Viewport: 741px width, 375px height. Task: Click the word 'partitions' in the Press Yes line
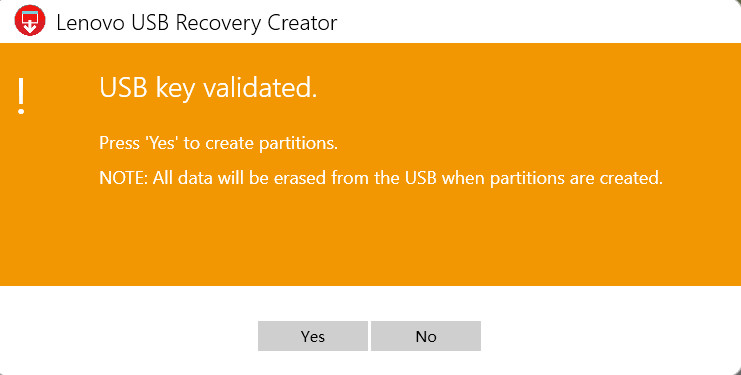tap(296, 143)
